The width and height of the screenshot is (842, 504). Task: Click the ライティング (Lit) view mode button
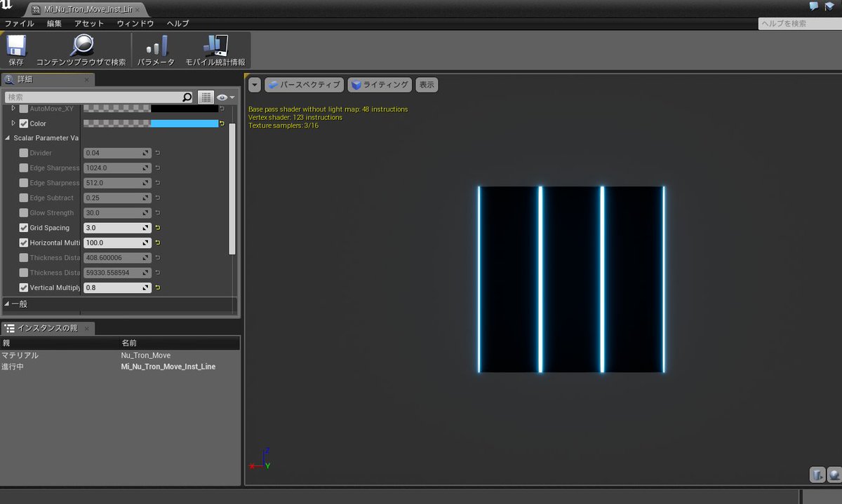coord(380,85)
